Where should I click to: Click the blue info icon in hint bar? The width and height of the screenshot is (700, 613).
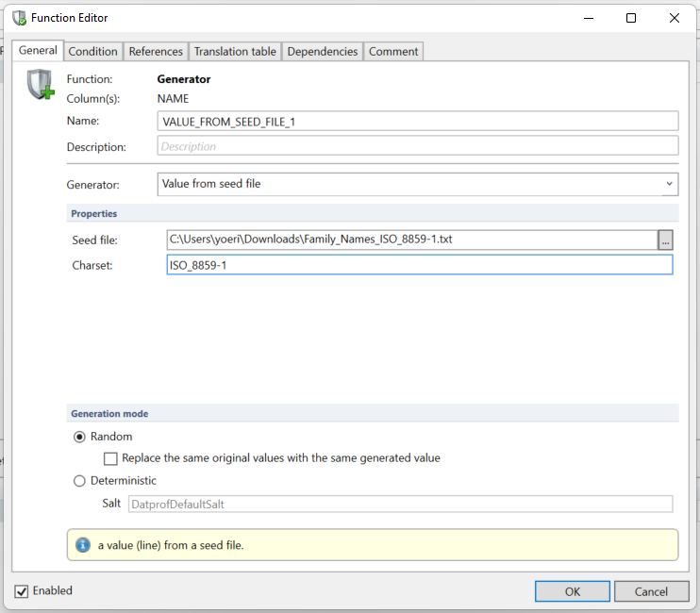(x=82, y=545)
